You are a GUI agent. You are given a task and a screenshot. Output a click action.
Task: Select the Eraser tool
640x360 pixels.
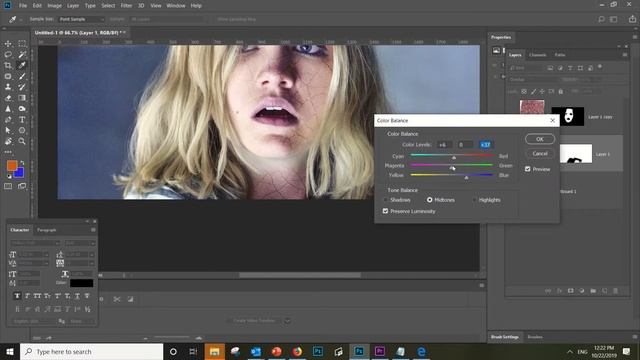[8, 98]
